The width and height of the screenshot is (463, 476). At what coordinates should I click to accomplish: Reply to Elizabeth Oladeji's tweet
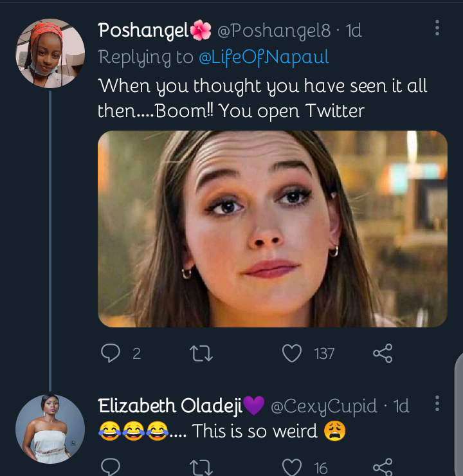[111, 467]
